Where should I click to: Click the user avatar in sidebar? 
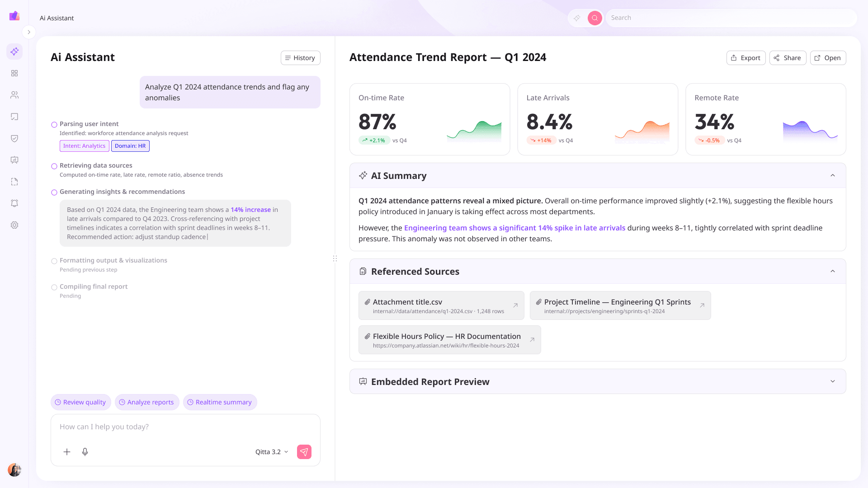14,470
